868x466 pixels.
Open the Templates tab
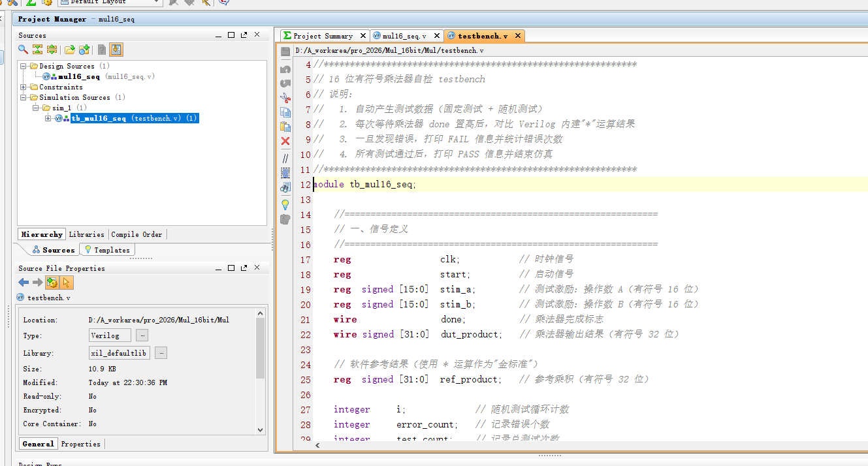tap(107, 250)
